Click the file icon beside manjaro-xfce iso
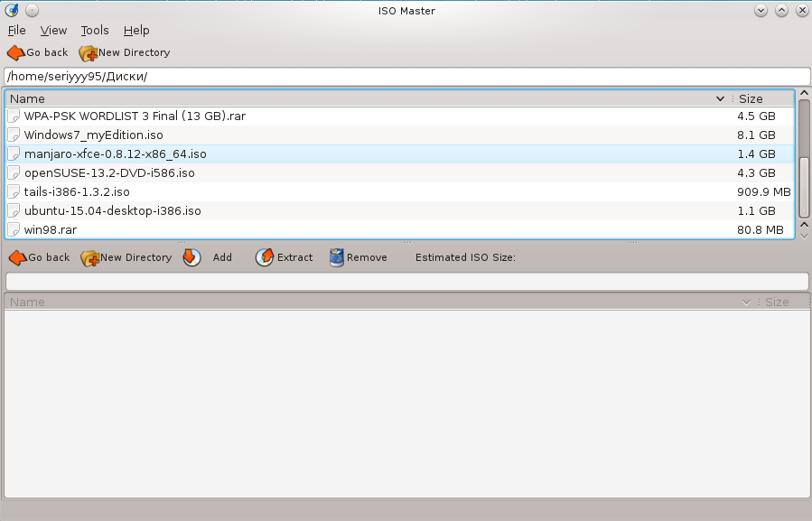This screenshot has width=812, height=521. tap(14, 154)
